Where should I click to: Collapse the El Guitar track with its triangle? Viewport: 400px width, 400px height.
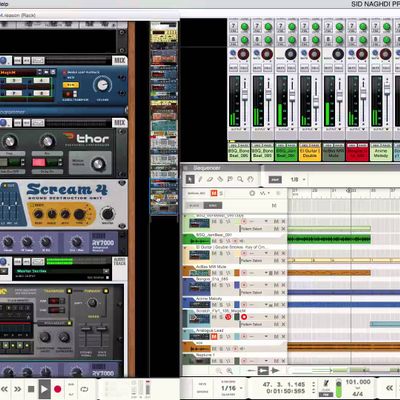(185, 248)
